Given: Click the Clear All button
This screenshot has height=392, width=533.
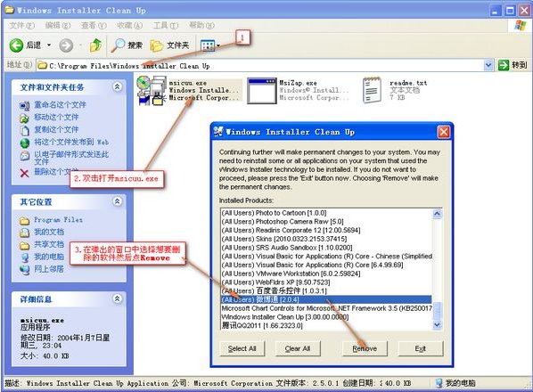Looking at the screenshot, I should [298, 348].
